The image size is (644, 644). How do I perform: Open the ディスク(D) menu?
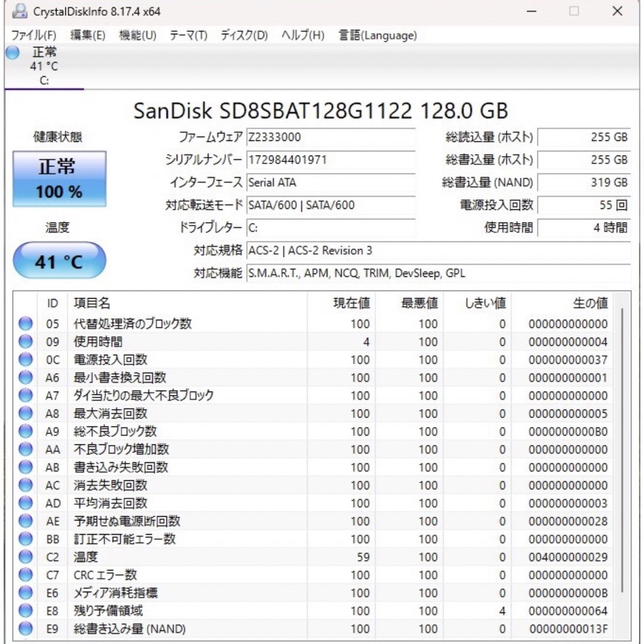(x=244, y=35)
